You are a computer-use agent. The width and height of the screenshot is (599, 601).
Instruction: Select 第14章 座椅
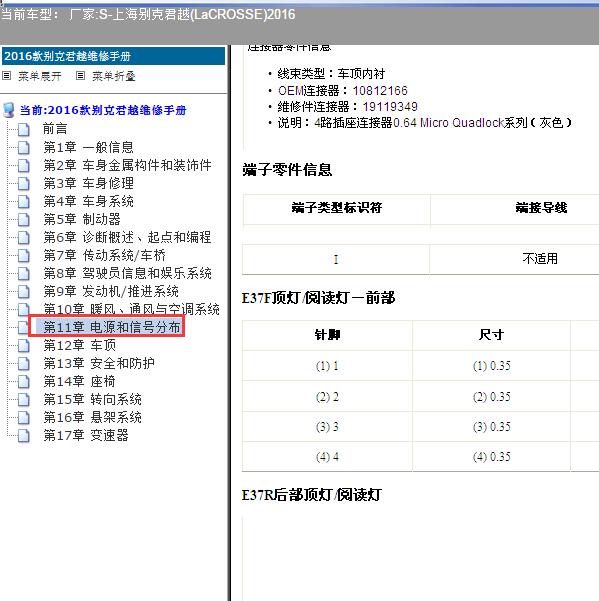(x=79, y=381)
